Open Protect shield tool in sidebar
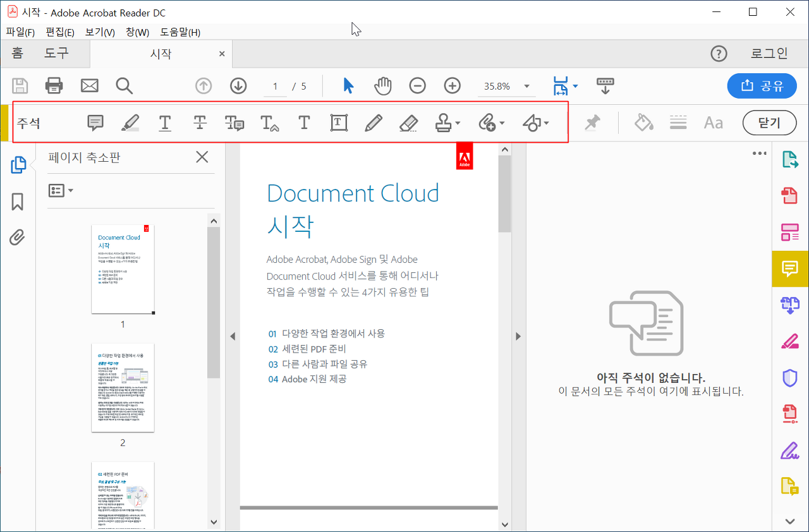This screenshot has height=532, width=809. [x=790, y=378]
